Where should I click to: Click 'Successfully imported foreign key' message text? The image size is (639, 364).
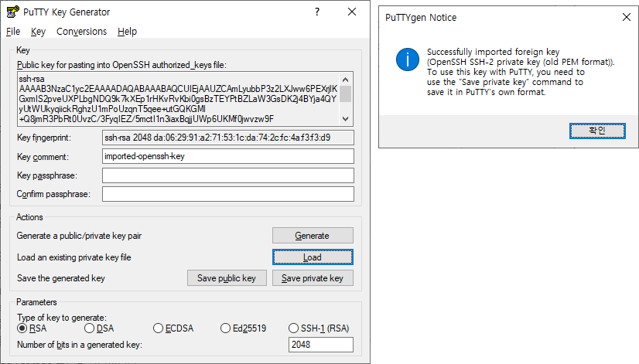point(493,52)
